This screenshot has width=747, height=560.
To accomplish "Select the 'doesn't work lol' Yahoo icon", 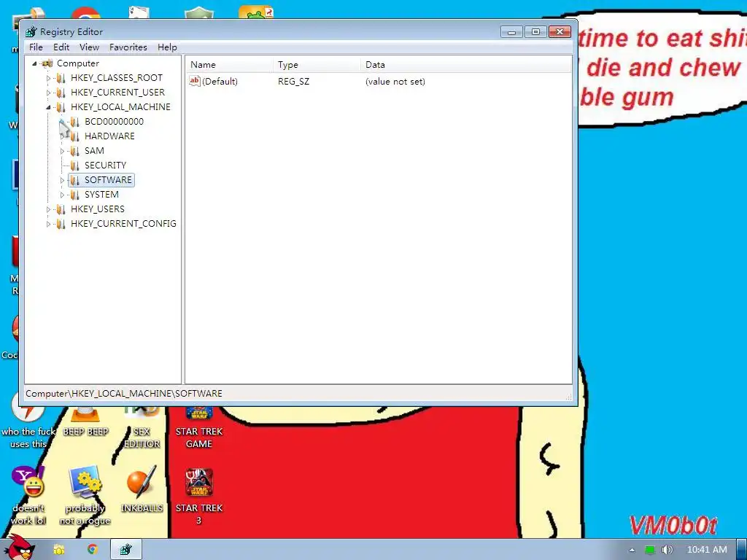I will click(x=28, y=495).
